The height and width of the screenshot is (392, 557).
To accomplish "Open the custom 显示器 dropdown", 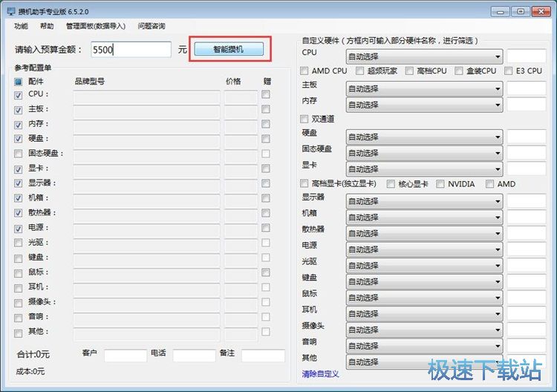I will pos(425,201).
